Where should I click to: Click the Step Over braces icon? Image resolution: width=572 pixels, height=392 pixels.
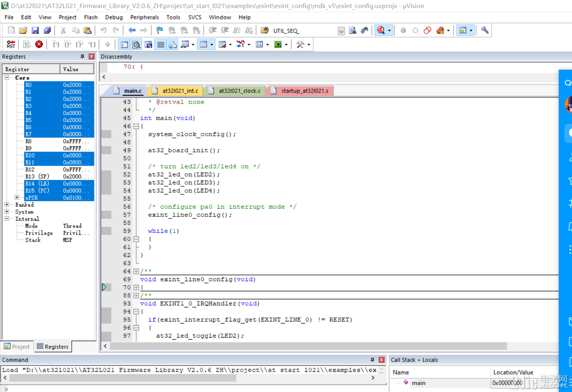pyautogui.click(x=68, y=44)
